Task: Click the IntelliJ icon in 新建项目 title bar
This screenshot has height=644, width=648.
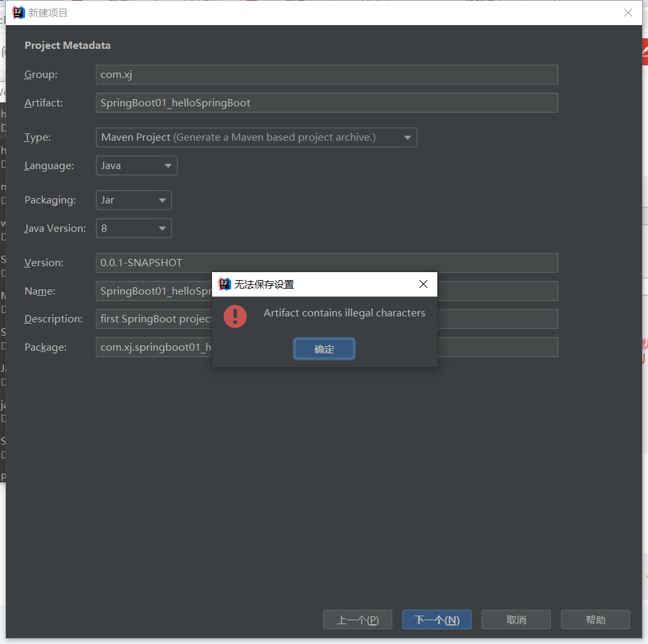Action: [18, 13]
